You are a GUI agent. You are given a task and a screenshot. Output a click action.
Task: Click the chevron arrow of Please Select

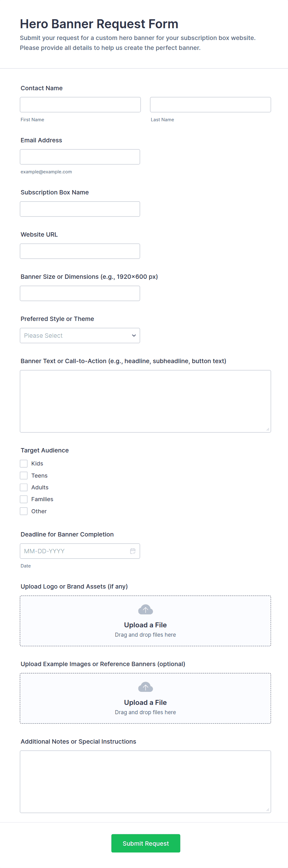tap(133, 336)
